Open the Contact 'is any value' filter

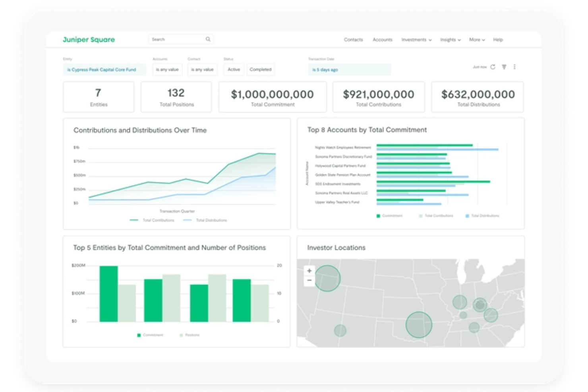point(203,70)
